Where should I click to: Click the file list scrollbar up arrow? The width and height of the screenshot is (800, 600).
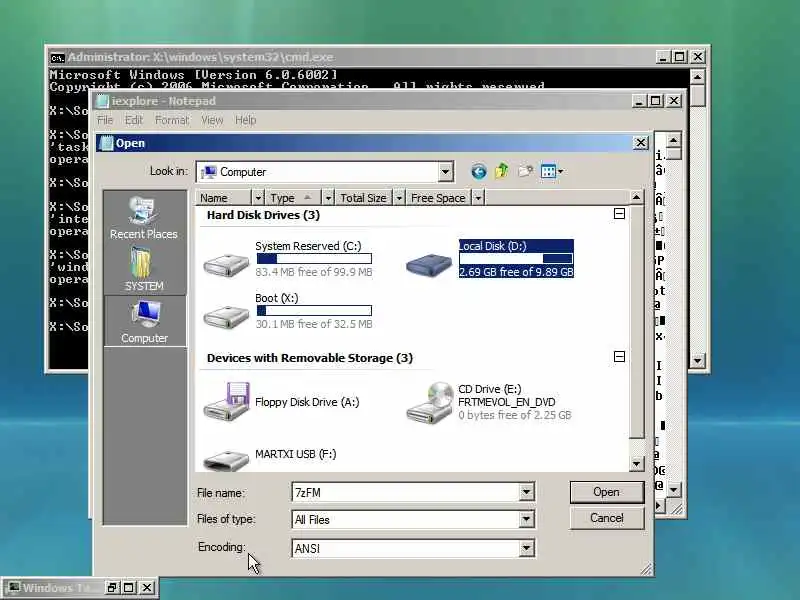pyautogui.click(x=636, y=197)
